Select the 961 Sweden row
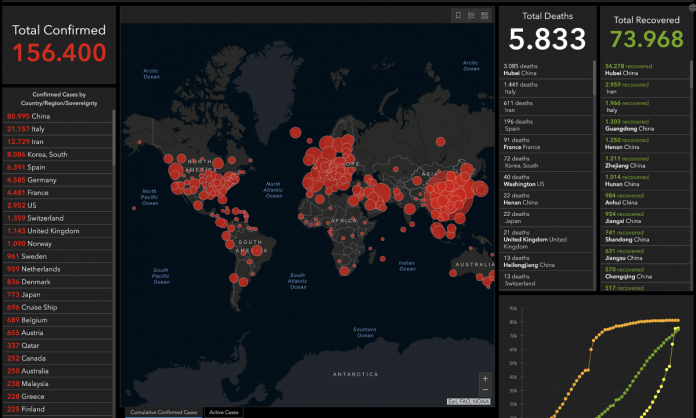The width and height of the screenshot is (696, 418). point(58,256)
